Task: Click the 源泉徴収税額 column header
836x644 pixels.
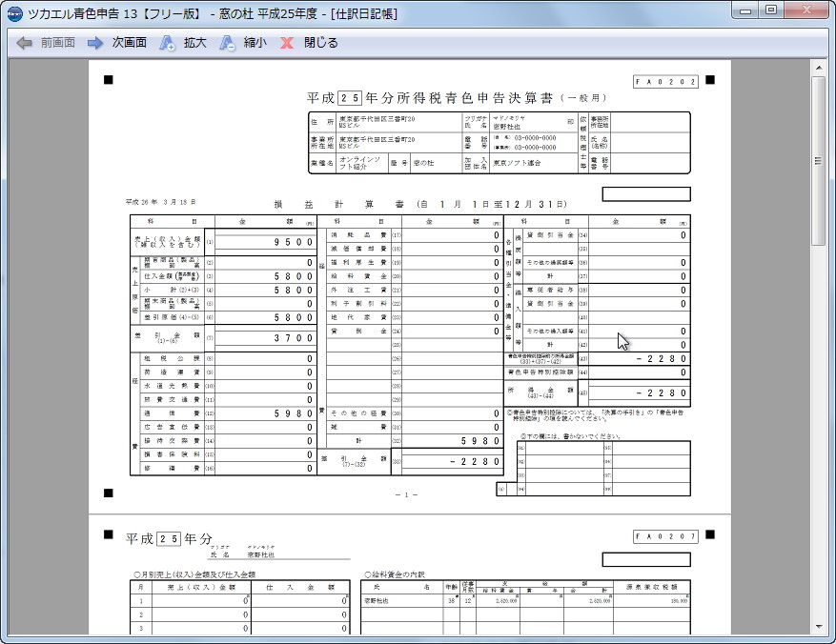Action: tap(651, 587)
